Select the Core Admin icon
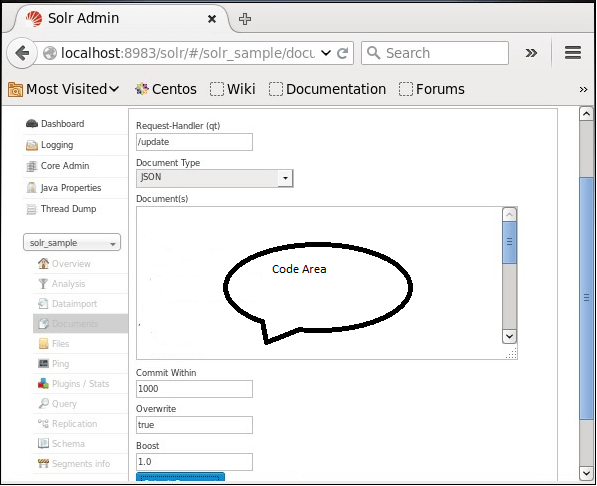The width and height of the screenshot is (597, 486). click(x=32, y=166)
